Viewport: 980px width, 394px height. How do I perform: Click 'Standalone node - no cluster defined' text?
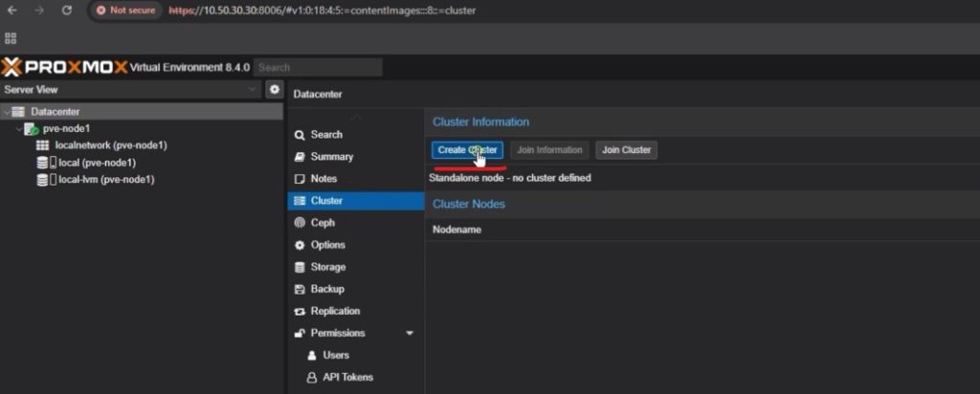point(510,178)
